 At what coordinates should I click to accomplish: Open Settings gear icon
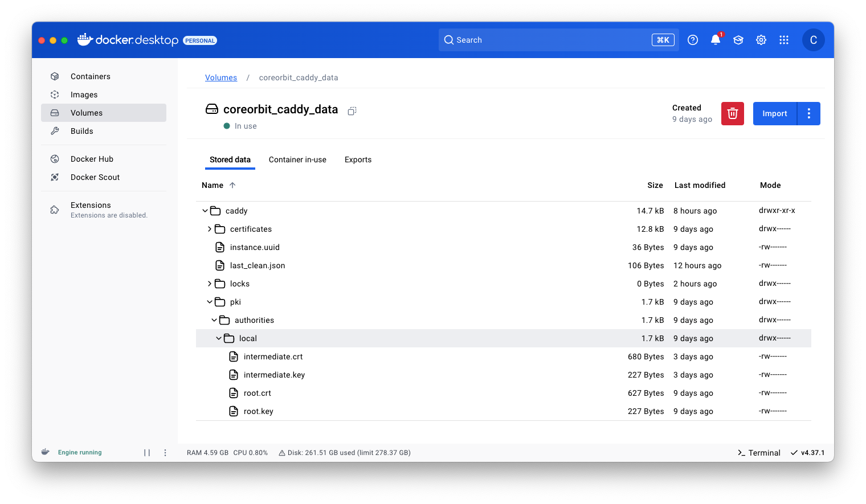coord(761,40)
